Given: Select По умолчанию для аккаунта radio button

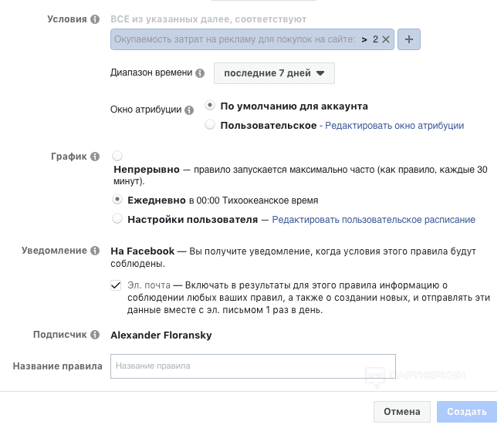Looking at the screenshot, I should coord(210,106).
